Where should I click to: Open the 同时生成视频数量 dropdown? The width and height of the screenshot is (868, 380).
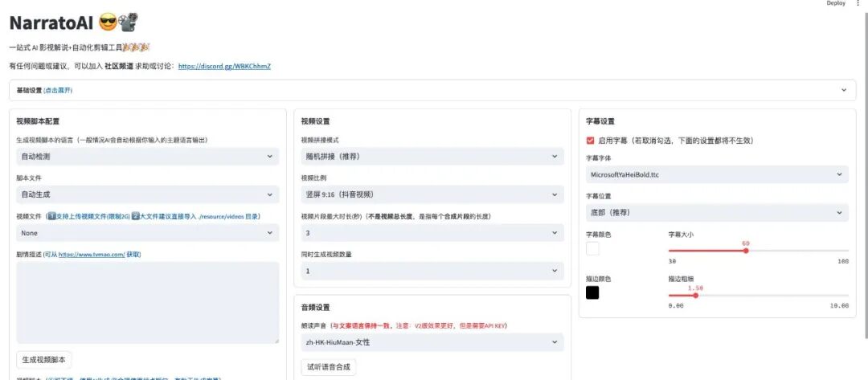click(x=432, y=271)
